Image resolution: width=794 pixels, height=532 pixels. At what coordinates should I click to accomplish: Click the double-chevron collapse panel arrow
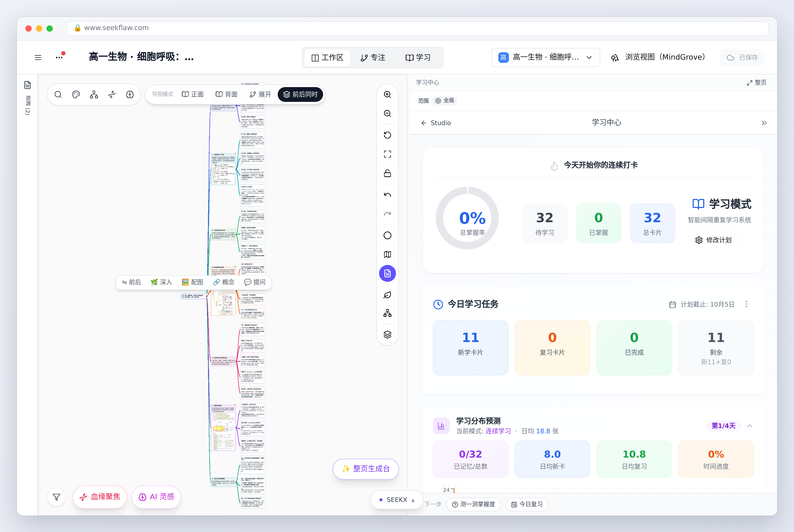(764, 123)
